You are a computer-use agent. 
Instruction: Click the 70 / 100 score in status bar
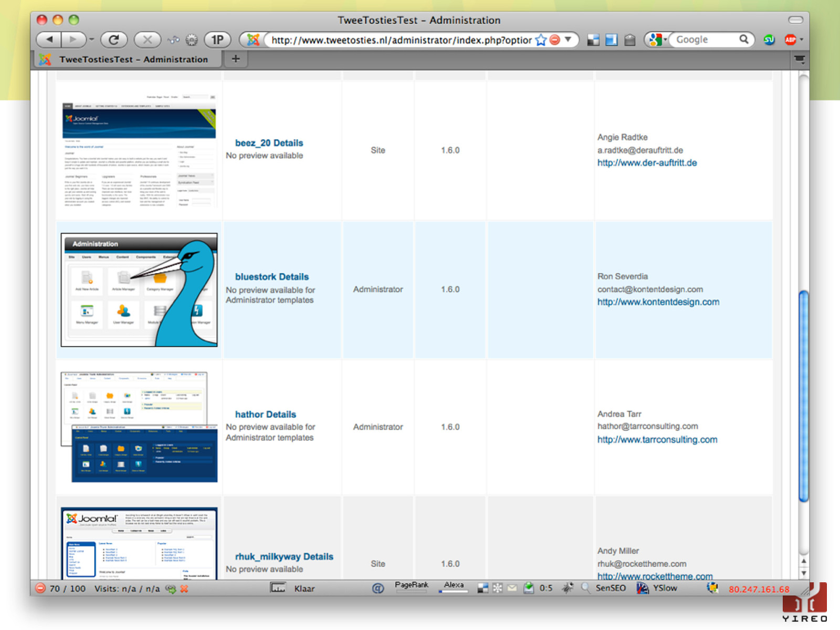pos(67,589)
